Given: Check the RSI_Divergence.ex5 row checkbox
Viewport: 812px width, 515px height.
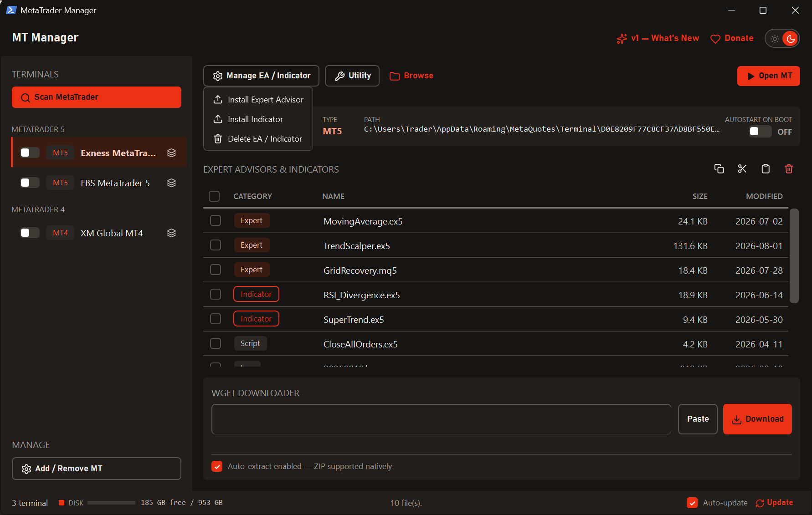Looking at the screenshot, I should [216, 294].
